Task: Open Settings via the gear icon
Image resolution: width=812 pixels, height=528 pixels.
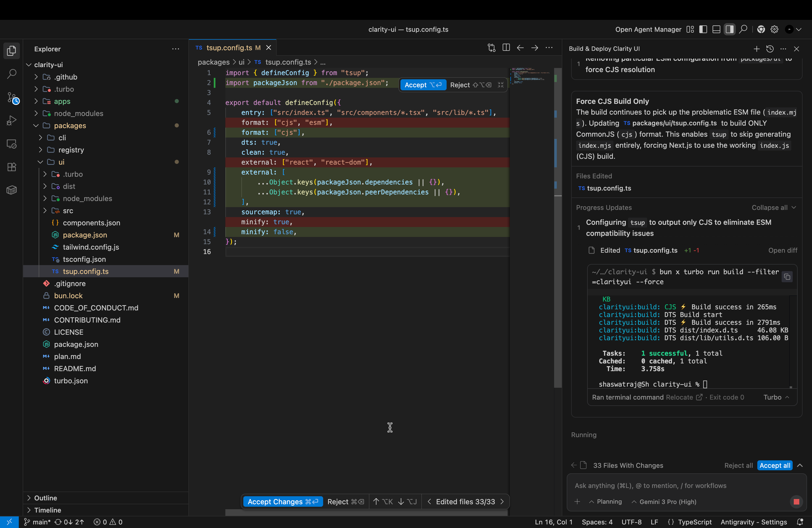Action: (x=774, y=29)
